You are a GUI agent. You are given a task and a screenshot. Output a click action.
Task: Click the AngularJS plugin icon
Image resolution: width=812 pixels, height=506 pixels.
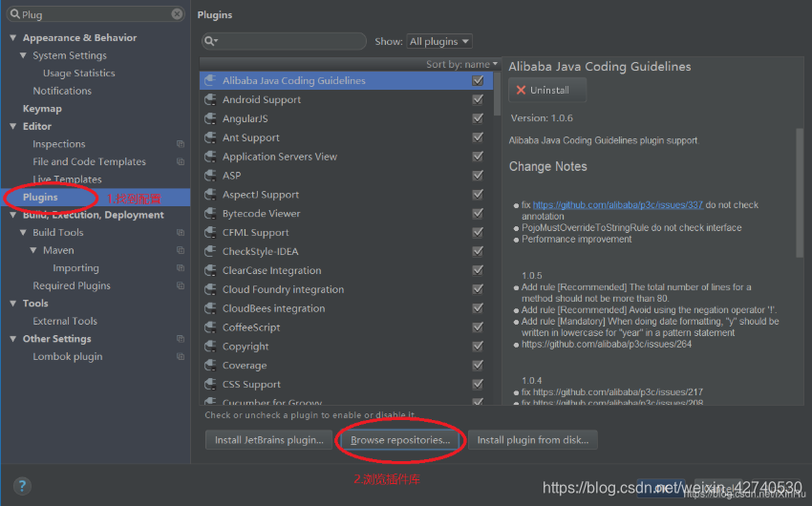[210, 118]
